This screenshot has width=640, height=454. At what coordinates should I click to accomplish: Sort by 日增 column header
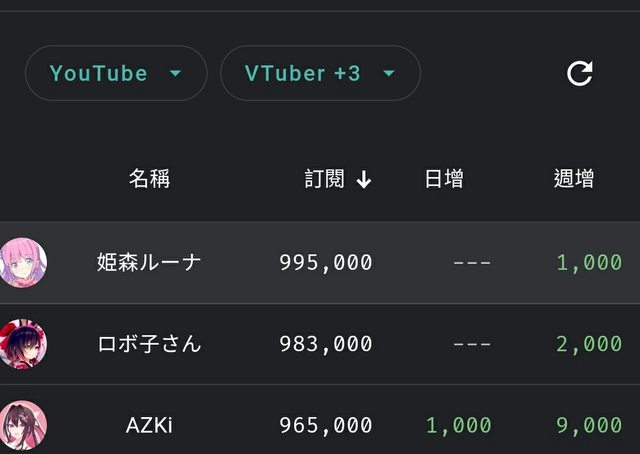point(444,179)
